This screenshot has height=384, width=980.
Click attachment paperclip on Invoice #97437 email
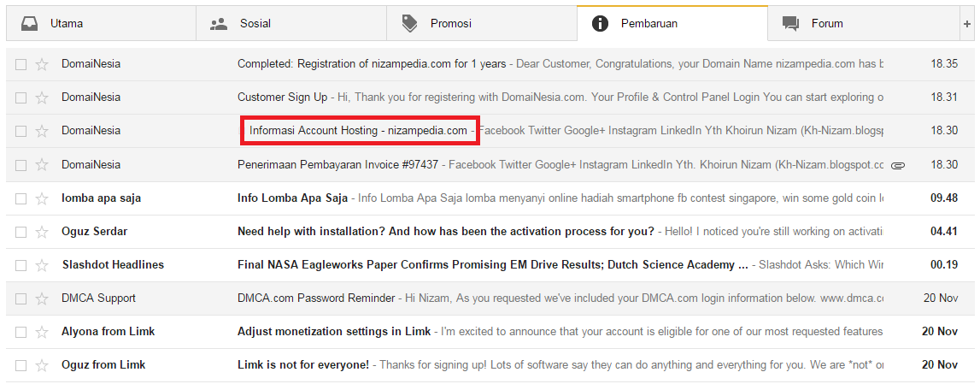click(x=897, y=165)
